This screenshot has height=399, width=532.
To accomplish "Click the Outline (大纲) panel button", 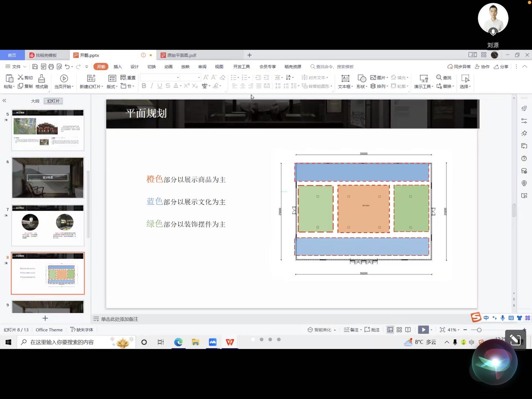I will pos(35,101).
